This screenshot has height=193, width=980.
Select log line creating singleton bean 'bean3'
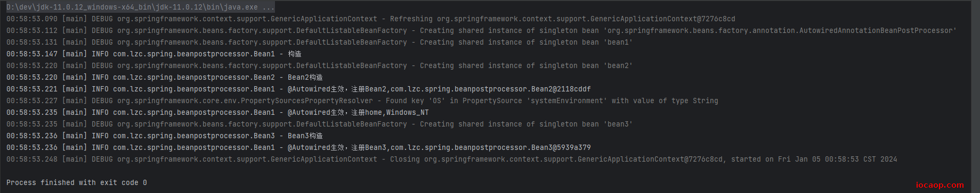pos(320,124)
